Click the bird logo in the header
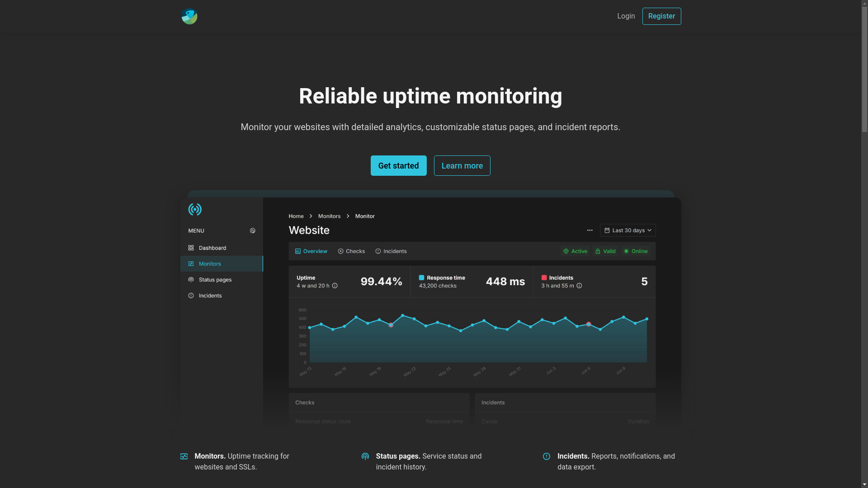This screenshot has height=488, width=868. click(x=189, y=16)
